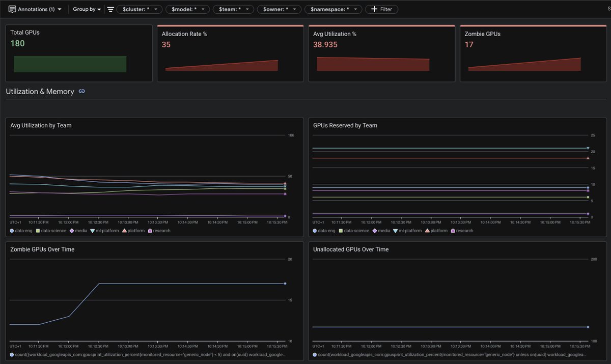Toggle ml-platform in Avg Utilization by Team legend

click(104, 231)
